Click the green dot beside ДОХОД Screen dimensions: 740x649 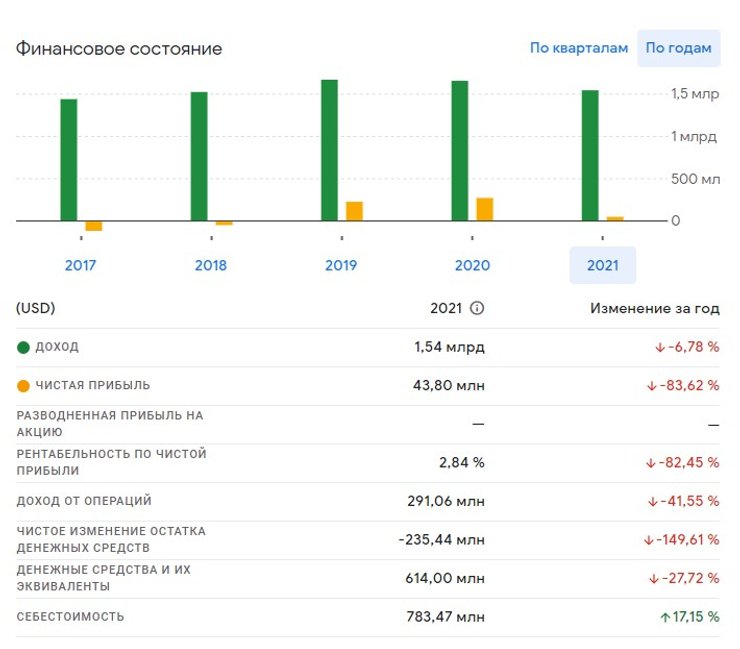click(x=24, y=347)
